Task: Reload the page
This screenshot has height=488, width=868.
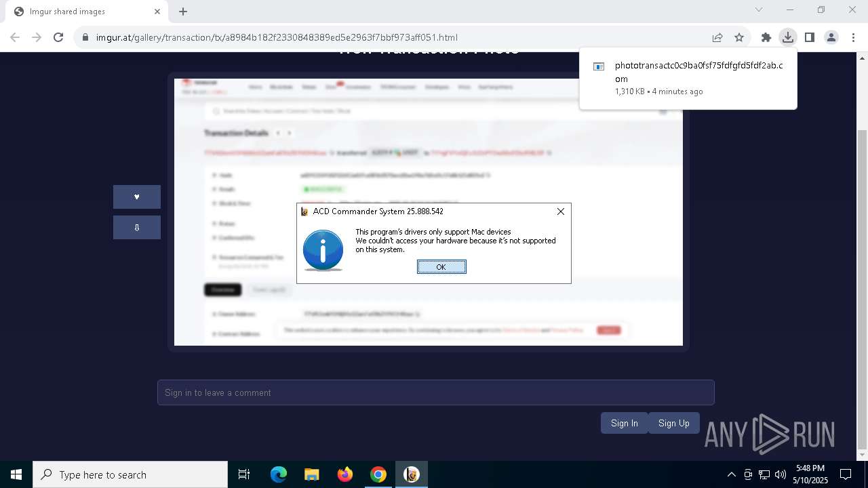Action: pos(58,37)
